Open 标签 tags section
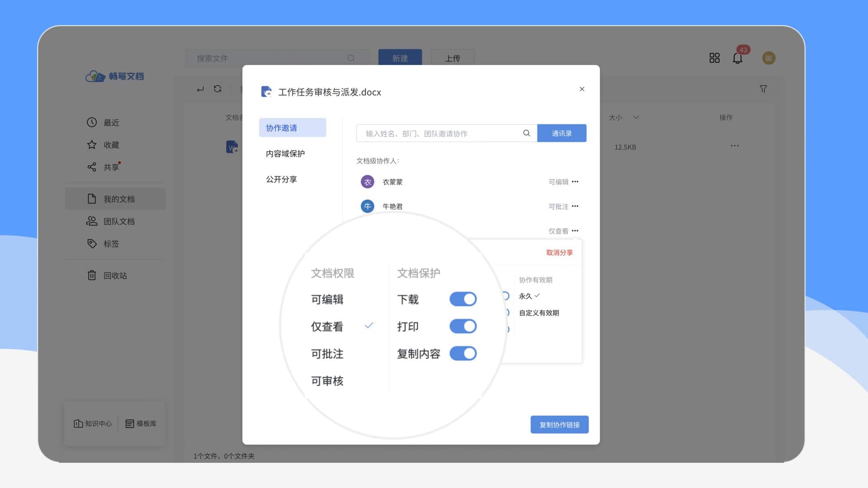Viewport: 868px width, 488px height. [x=104, y=244]
